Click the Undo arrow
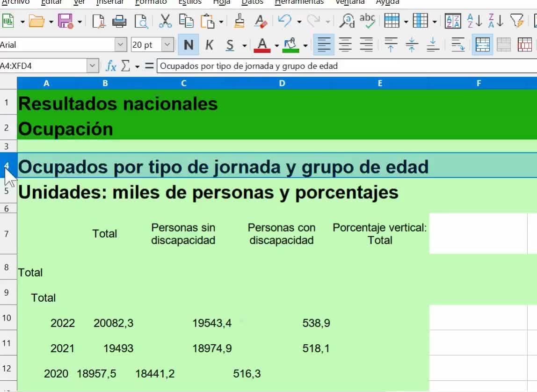 click(x=285, y=21)
